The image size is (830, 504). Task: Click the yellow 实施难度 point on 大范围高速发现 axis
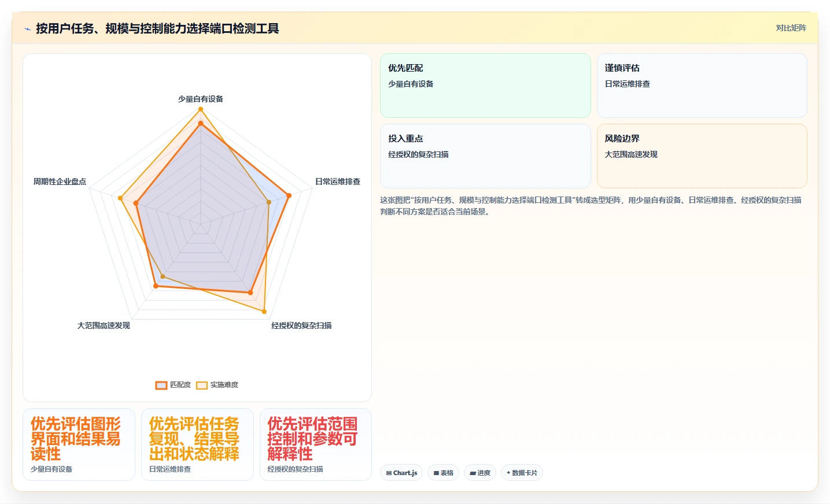pyautogui.click(x=163, y=277)
